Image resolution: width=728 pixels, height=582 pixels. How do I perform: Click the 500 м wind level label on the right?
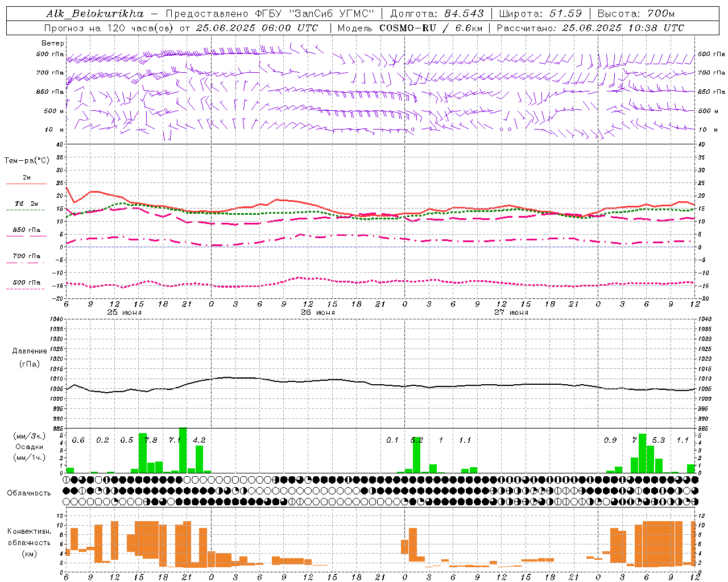coord(709,111)
